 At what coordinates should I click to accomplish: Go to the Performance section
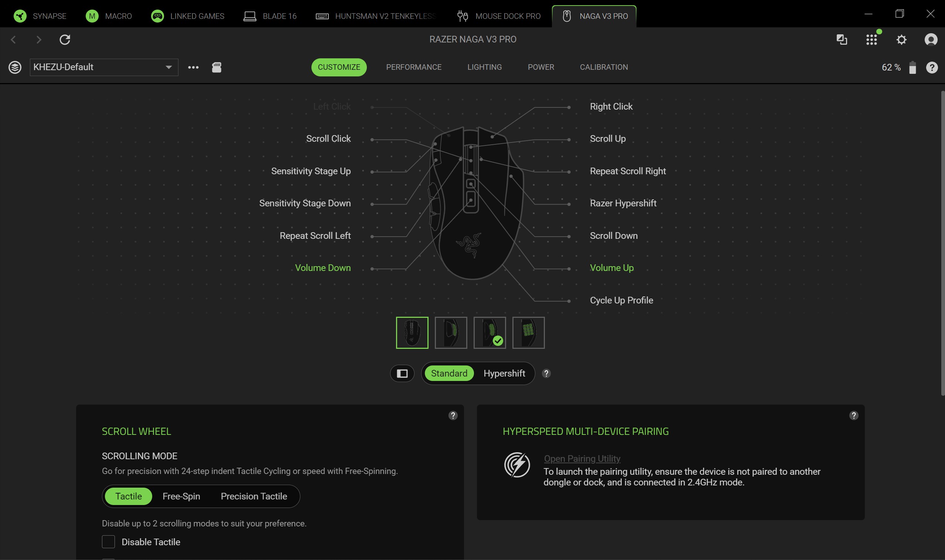[413, 67]
